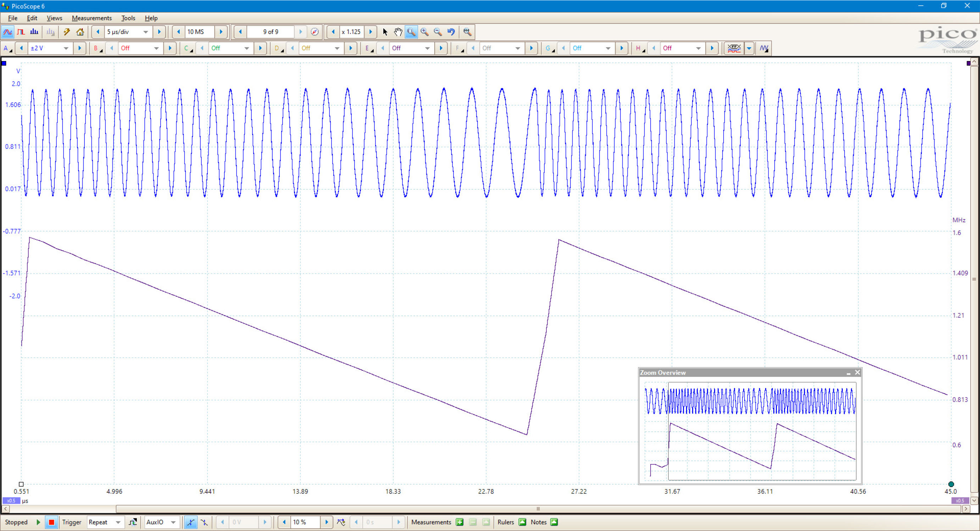Select the normal pointer tool
Viewport: 980px width, 531px height.
pos(385,32)
